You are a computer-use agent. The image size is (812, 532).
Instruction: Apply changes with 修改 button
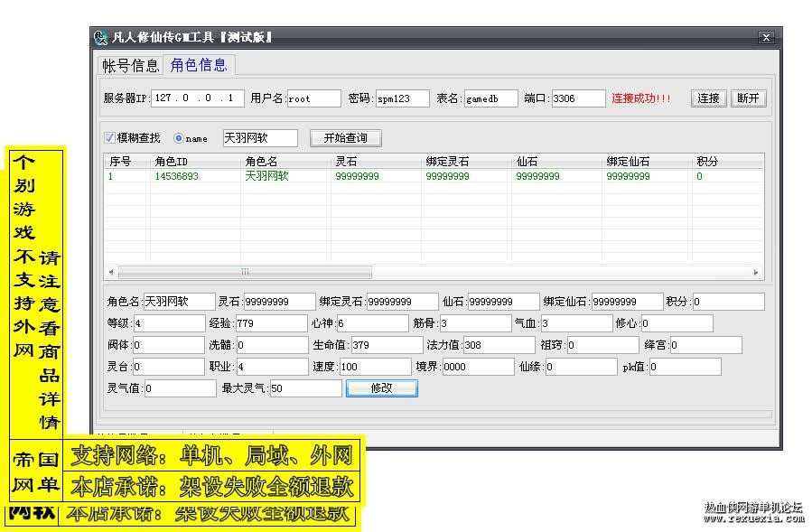[382, 388]
